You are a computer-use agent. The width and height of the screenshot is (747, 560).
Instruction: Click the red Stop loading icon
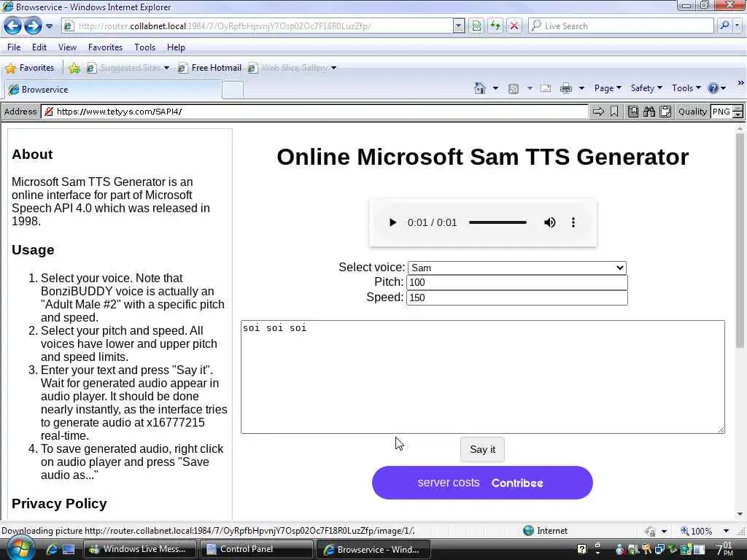tap(514, 26)
